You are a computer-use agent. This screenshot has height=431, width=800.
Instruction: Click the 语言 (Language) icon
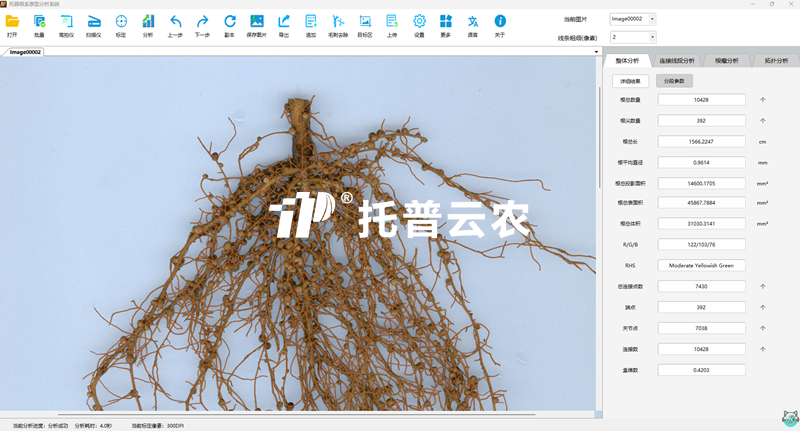pos(473,22)
